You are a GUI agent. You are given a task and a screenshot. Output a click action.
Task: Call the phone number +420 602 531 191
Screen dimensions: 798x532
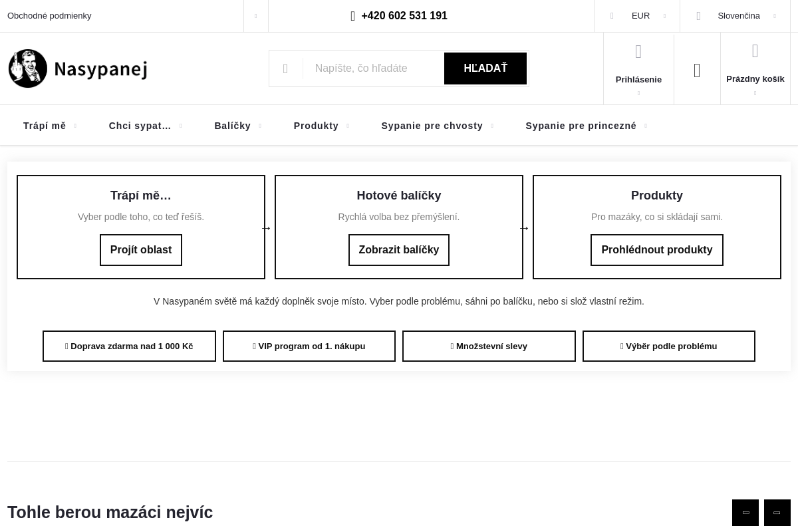[x=399, y=16]
